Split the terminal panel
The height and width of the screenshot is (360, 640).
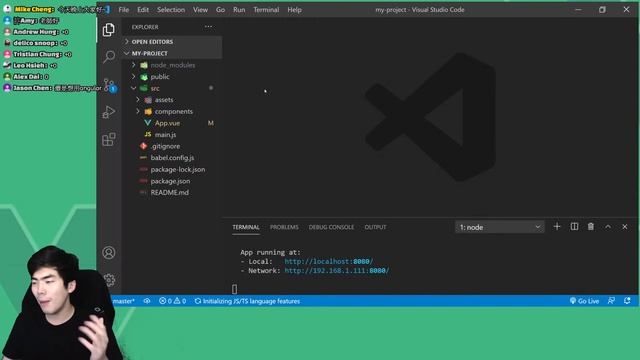pyautogui.click(x=574, y=227)
